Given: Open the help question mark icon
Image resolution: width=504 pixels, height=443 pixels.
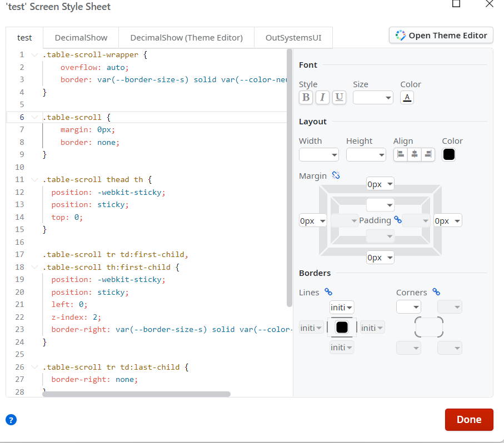Looking at the screenshot, I should click(11, 420).
